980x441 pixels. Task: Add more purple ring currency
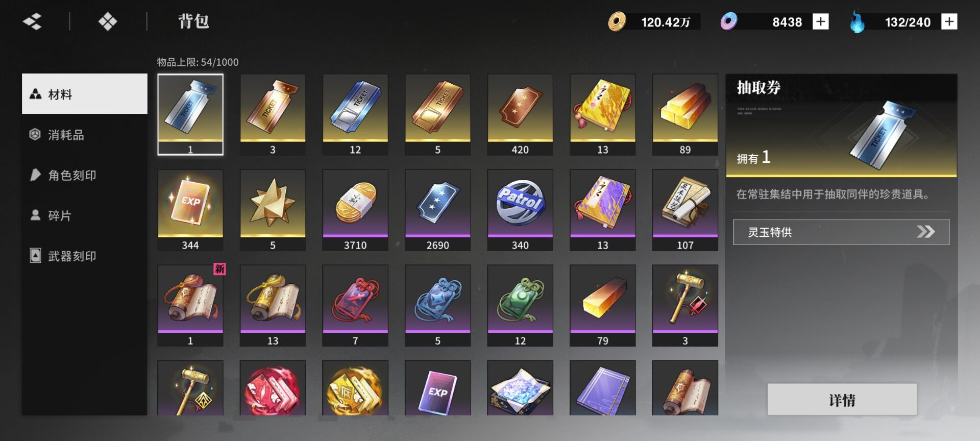point(820,21)
